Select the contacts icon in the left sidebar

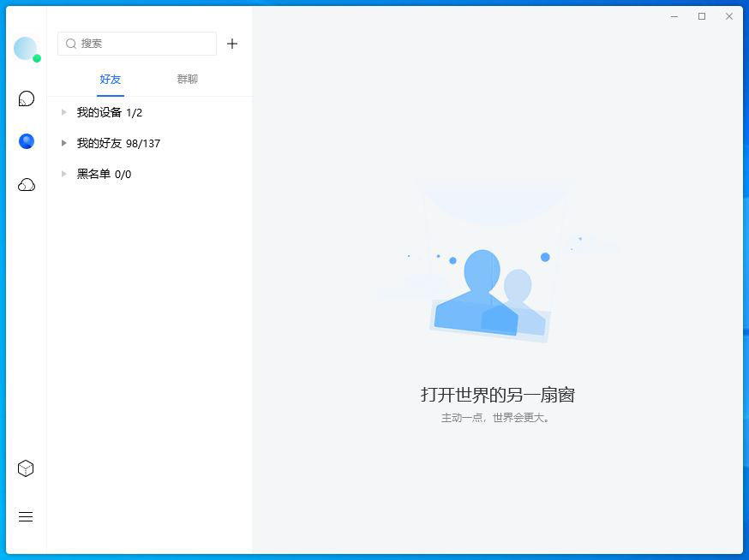[26, 140]
